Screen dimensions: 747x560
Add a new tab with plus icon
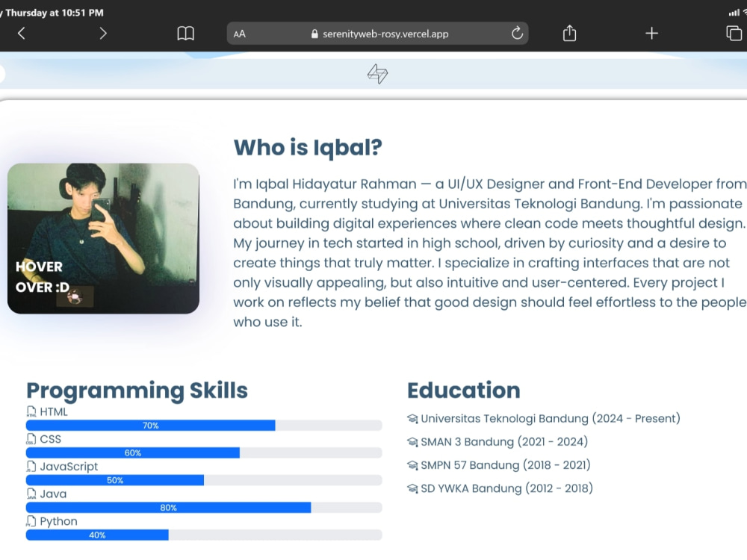tap(651, 34)
